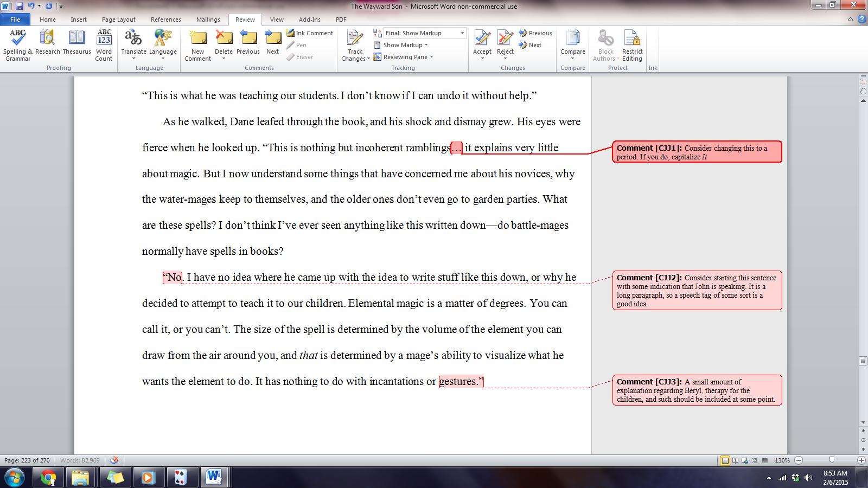Open the File tab
Screen dimensions: 868x488
point(15,20)
